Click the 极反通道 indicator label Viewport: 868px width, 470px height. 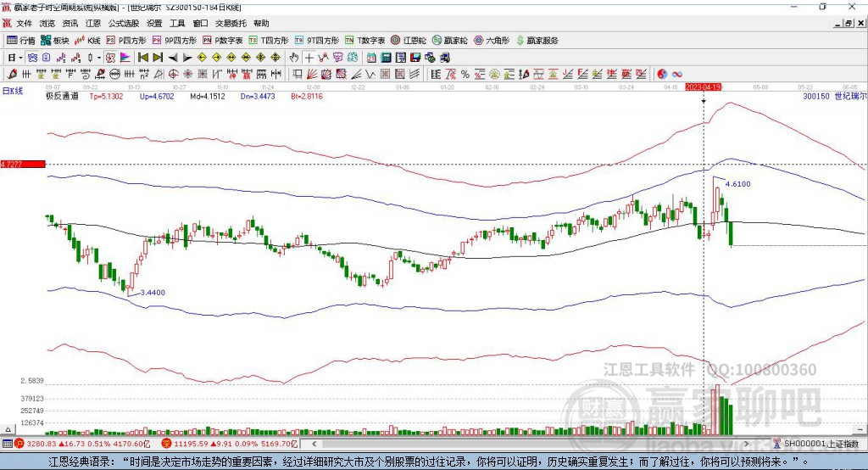coord(62,97)
